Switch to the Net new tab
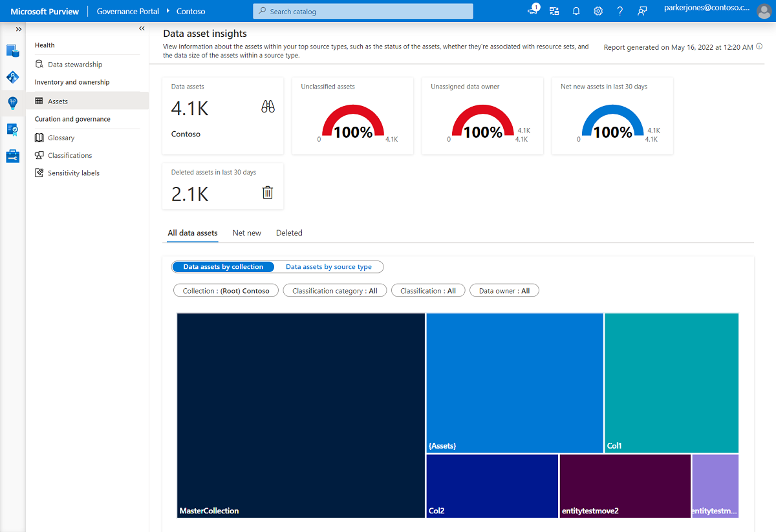This screenshot has width=776, height=532. point(246,233)
